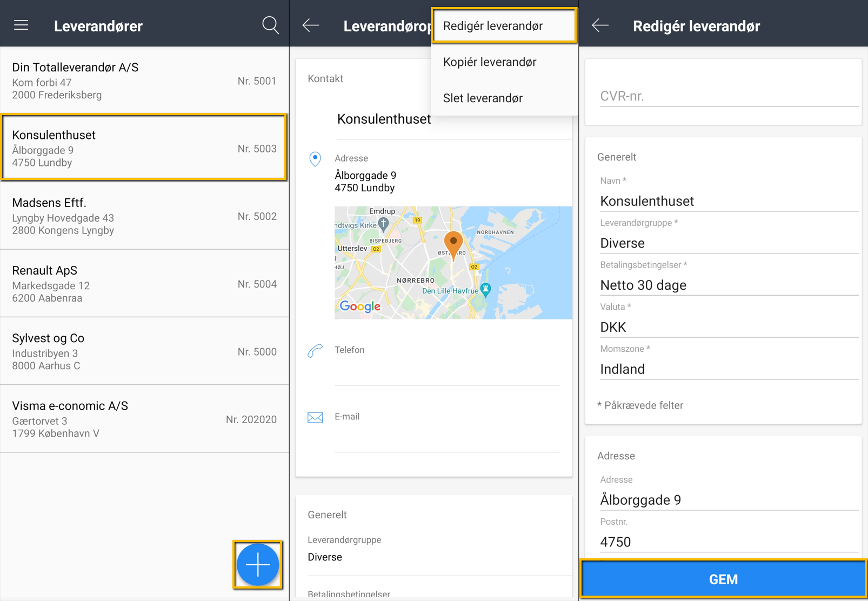Select Slet leverandør from the menu
This screenshot has width=868, height=601.
(483, 98)
